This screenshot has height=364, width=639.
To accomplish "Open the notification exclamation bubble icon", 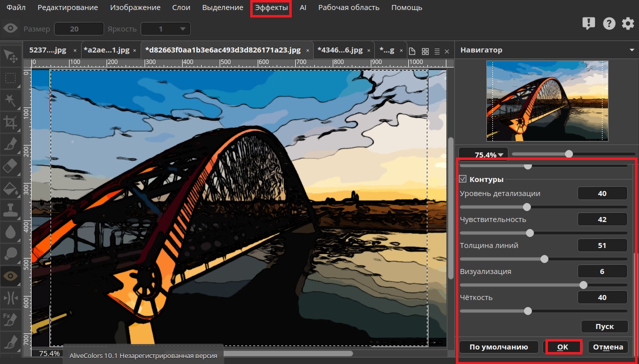I will pyautogui.click(x=588, y=23).
